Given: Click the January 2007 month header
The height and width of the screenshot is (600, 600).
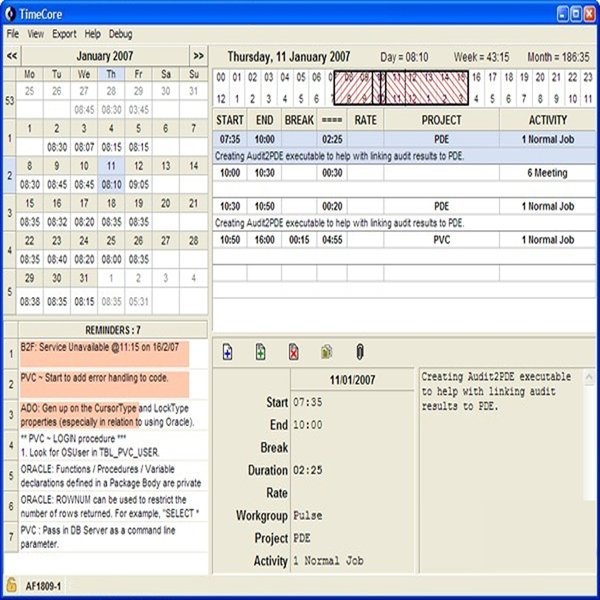Looking at the screenshot, I should (105, 56).
